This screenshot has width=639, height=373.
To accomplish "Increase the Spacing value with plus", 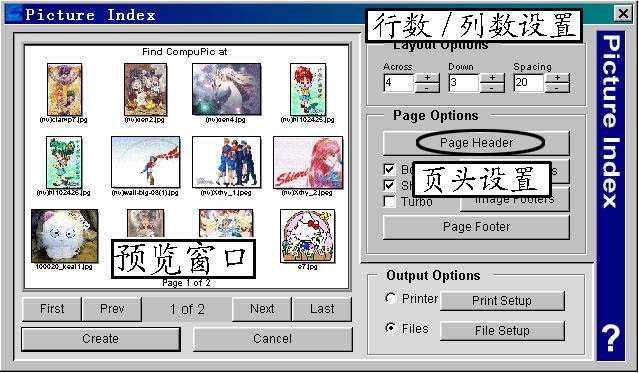I will click(x=557, y=77).
